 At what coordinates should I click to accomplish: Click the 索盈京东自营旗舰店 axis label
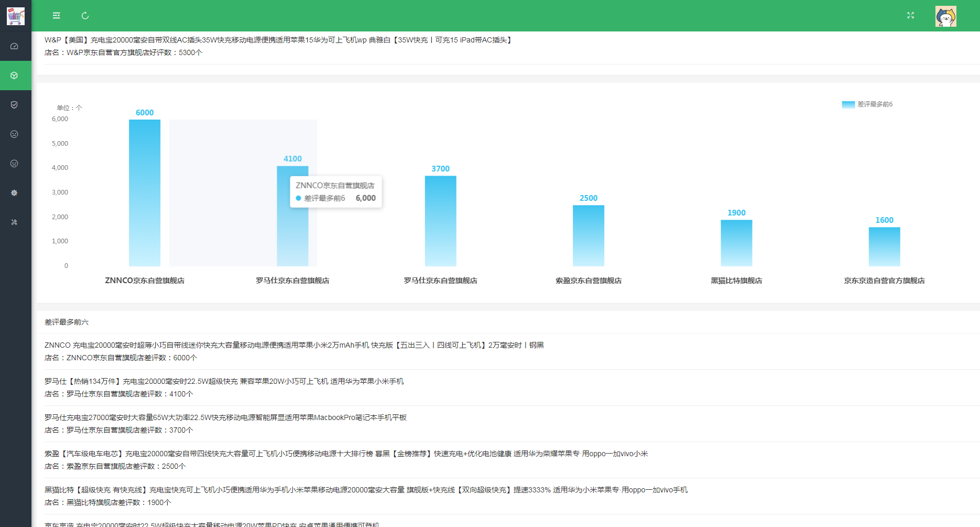coord(589,281)
